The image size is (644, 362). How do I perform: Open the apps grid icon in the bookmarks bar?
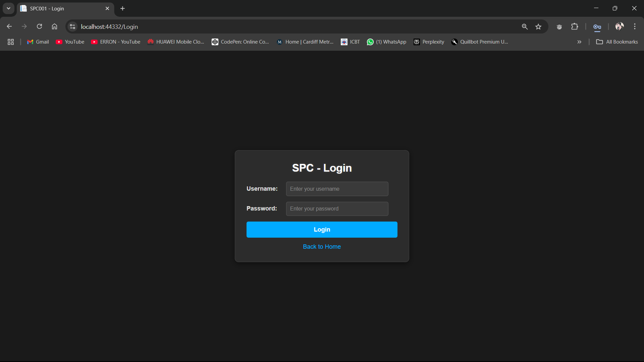click(x=11, y=42)
